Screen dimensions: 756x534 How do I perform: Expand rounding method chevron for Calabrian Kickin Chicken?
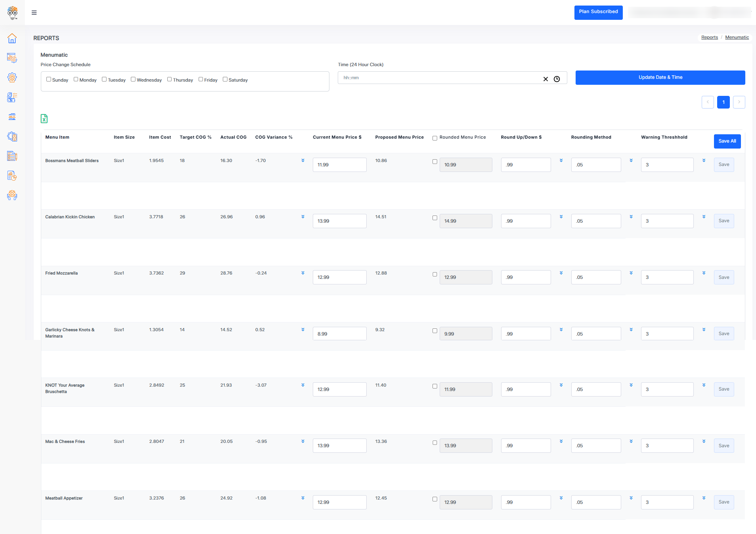click(631, 217)
